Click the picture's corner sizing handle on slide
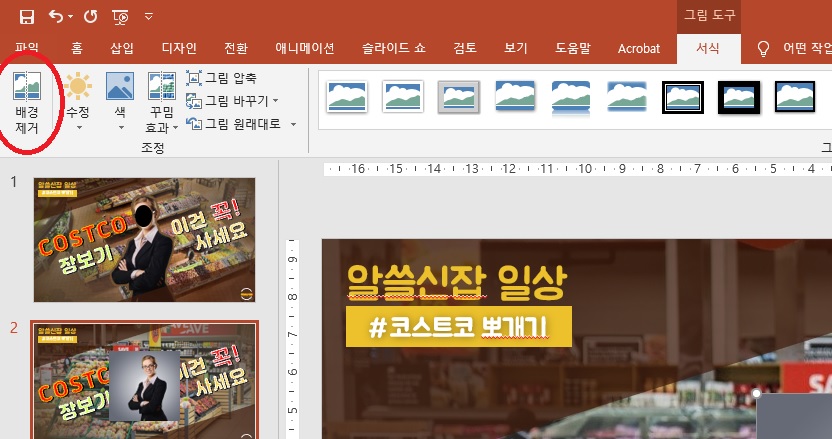This screenshot has height=439, width=832. [x=756, y=393]
